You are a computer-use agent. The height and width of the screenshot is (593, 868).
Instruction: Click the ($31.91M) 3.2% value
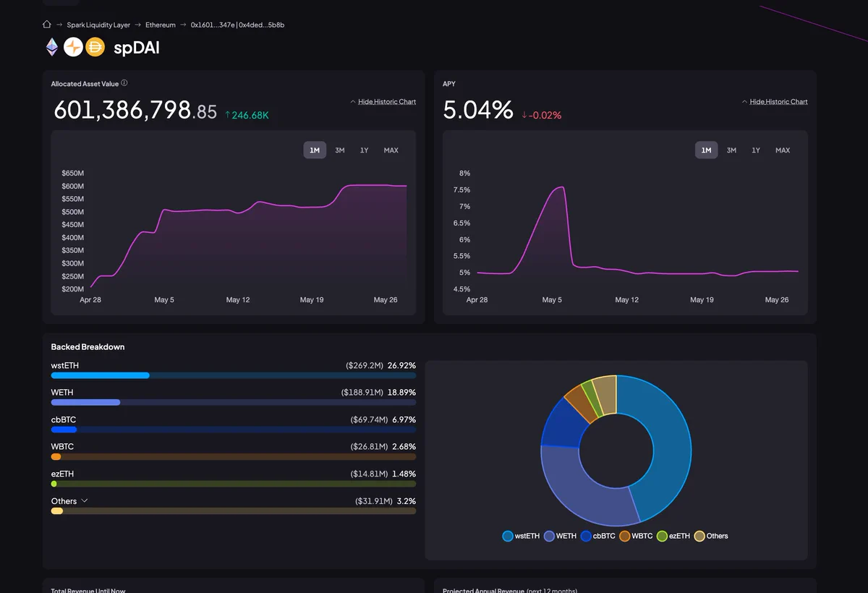(x=386, y=500)
